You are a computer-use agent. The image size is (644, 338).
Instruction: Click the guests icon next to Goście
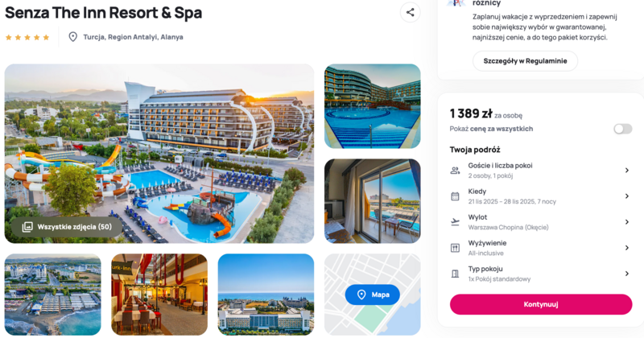tap(455, 171)
